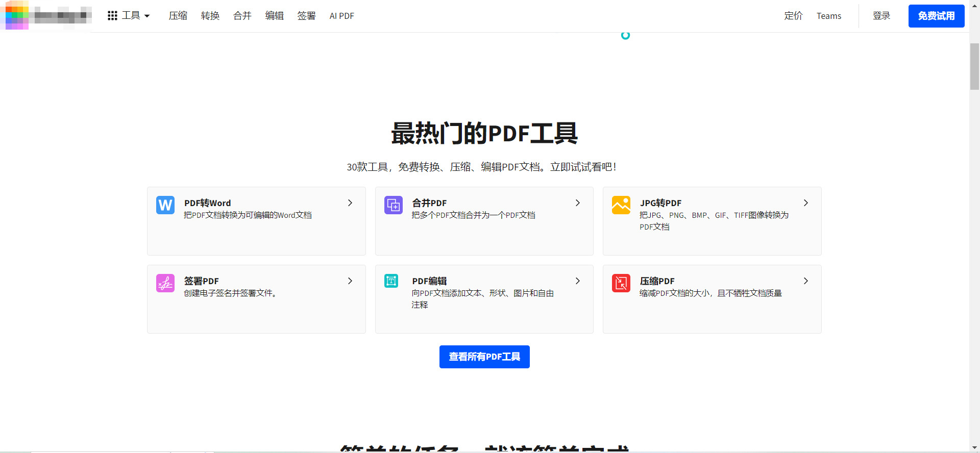Click the yellow JPG转PDF image icon
This screenshot has height=453, width=980.
[x=621, y=205]
